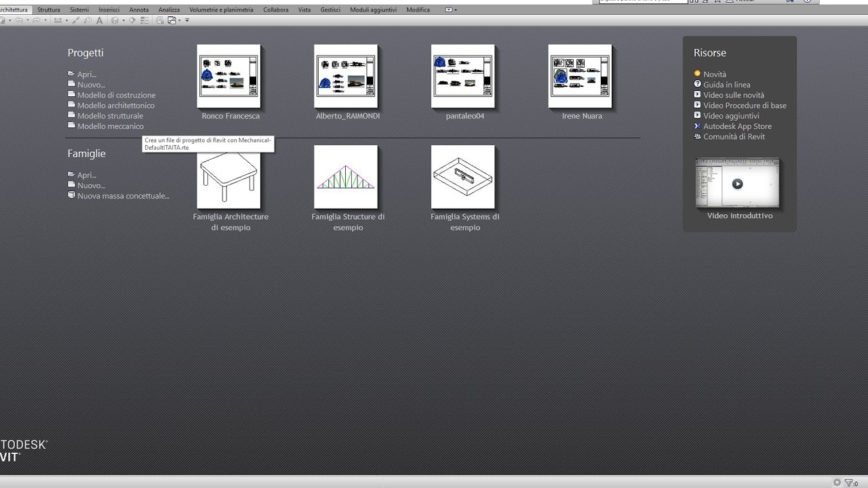This screenshot has height=488, width=868.
Task: Select the Annota ribbon tab
Action: coord(139,10)
